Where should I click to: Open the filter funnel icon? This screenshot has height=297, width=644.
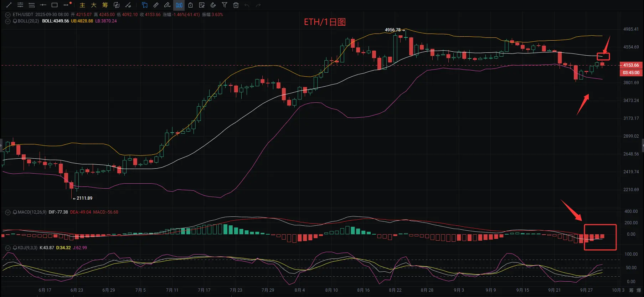pyautogui.click(x=225, y=5)
